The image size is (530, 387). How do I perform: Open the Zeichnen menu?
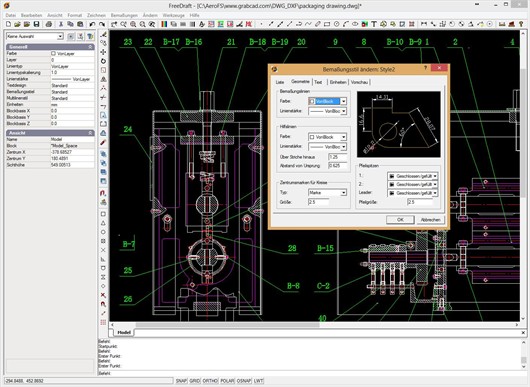click(96, 15)
